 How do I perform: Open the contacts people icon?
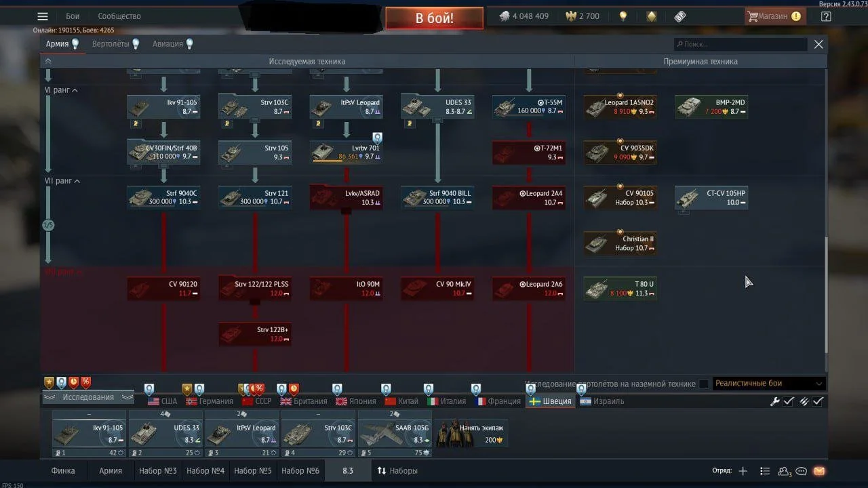[785, 471]
